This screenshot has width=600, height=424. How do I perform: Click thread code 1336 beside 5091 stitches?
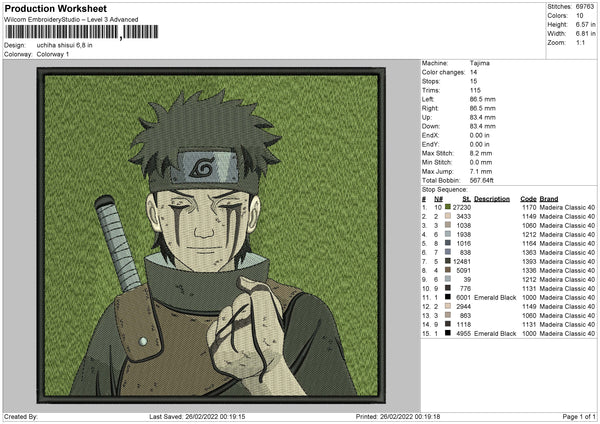pyautogui.click(x=529, y=270)
